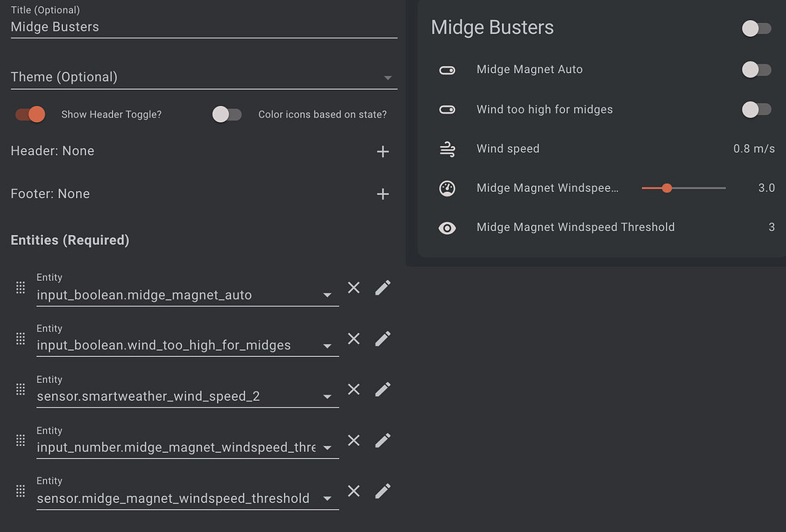This screenshot has width=786, height=532.
Task: Click the toggle-pill icon beside Midge Magnet Auto
Action: pos(446,69)
